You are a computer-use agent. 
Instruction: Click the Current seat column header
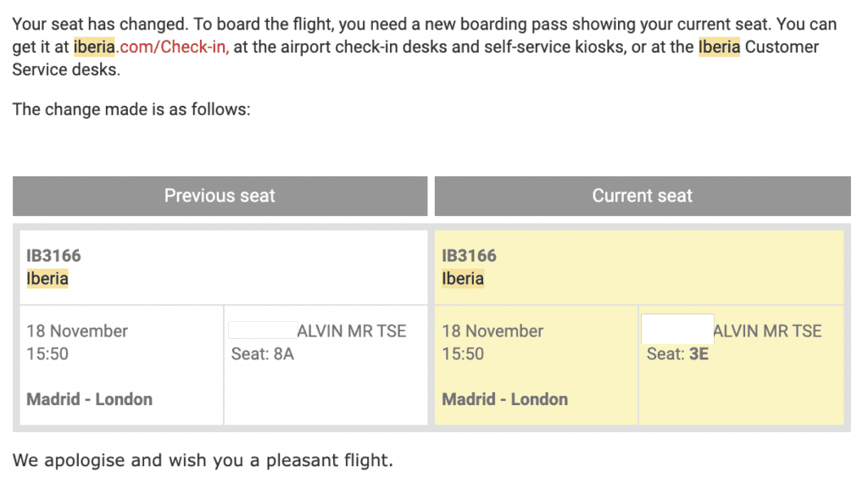(642, 196)
